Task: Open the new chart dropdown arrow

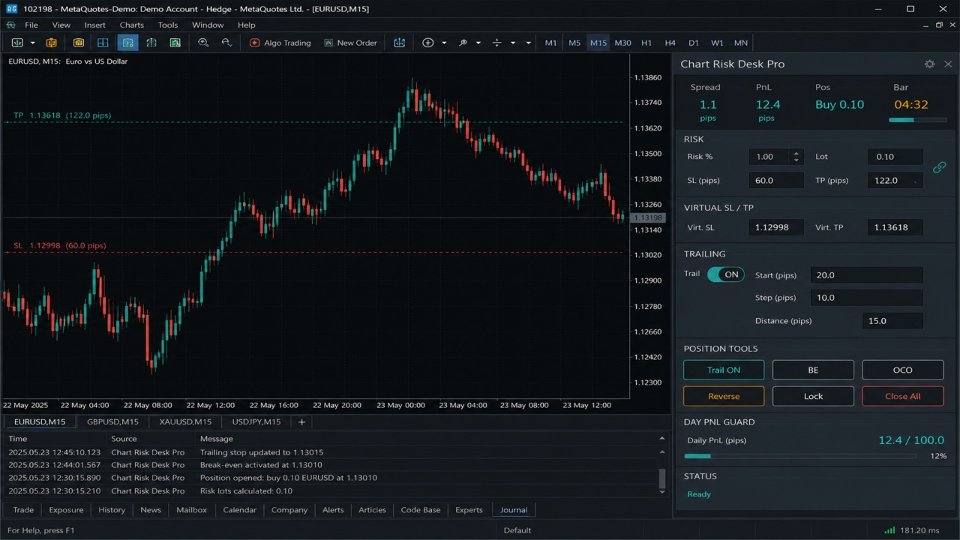Action: pyautogui.click(x=32, y=43)
